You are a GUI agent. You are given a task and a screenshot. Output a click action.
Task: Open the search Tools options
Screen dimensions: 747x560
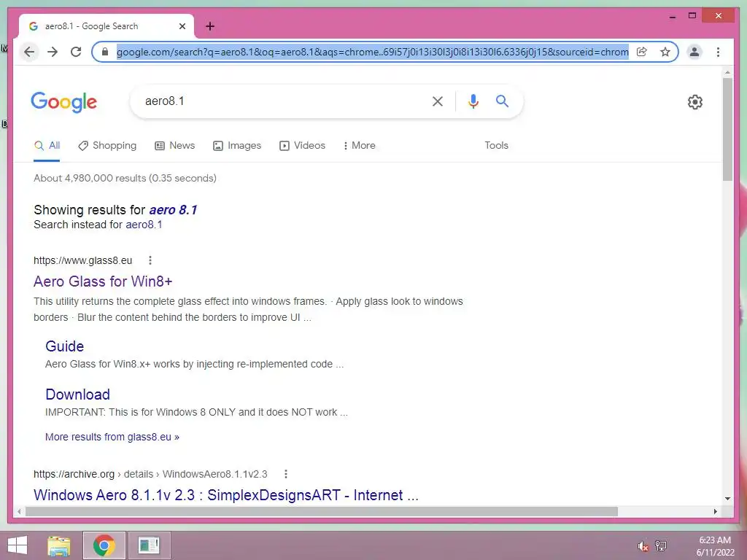(x=496, y=146)
